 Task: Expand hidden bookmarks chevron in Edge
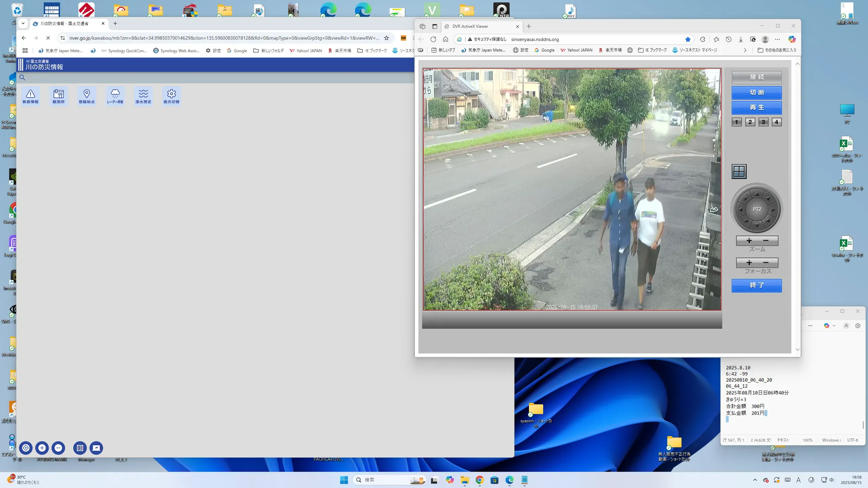[745, 50]
